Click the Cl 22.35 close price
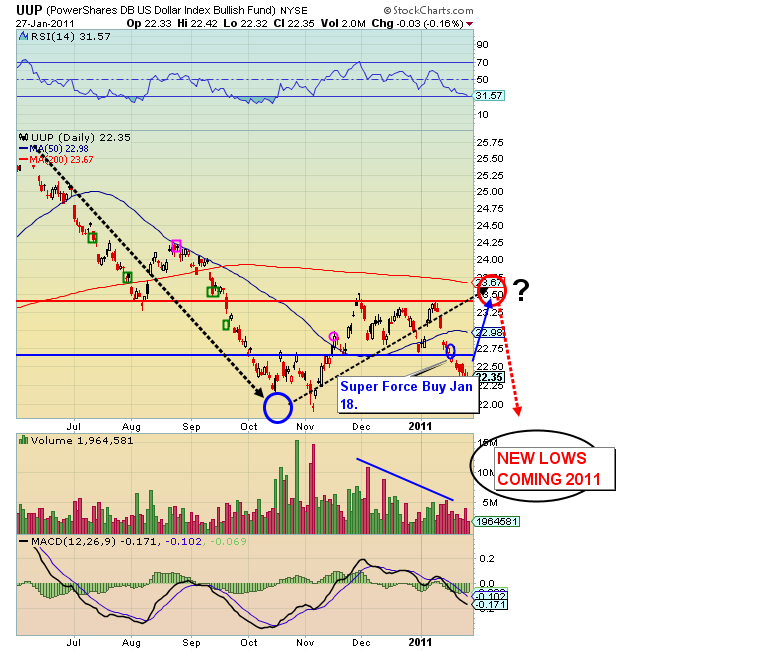770x651 pixels. [294, 24]
